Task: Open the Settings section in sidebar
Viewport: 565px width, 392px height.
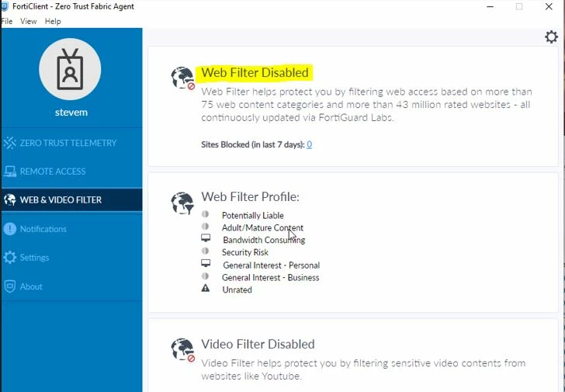Action: (71, 257)
